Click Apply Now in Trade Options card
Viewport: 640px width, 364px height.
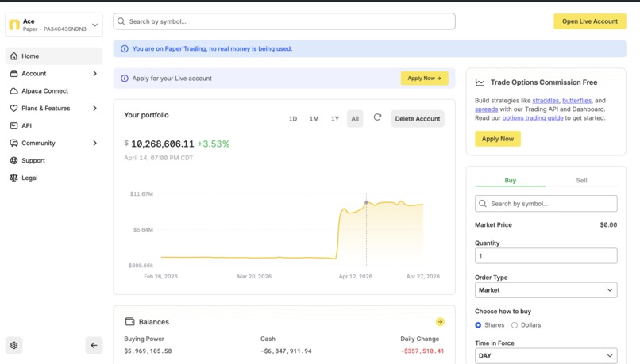(498, 139)
